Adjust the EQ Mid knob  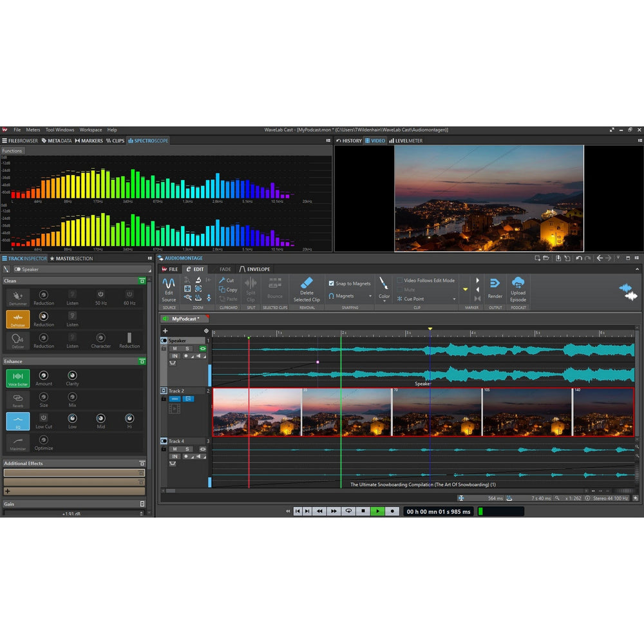coord(100,418)
